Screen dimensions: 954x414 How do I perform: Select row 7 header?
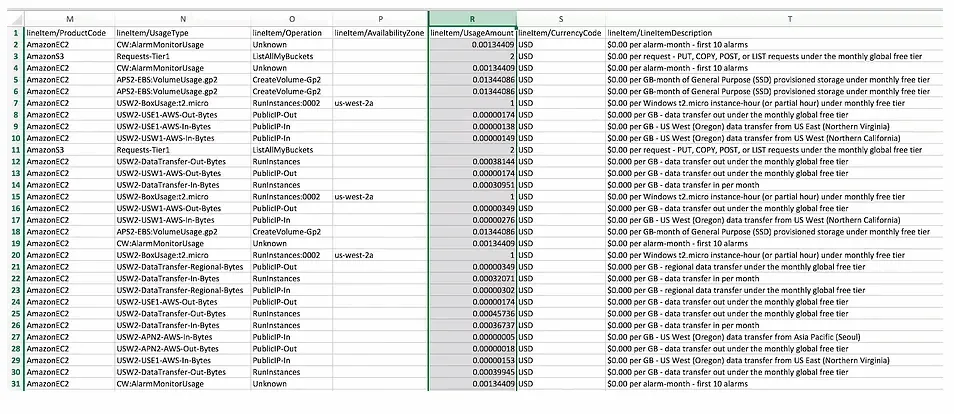point(16,103)
